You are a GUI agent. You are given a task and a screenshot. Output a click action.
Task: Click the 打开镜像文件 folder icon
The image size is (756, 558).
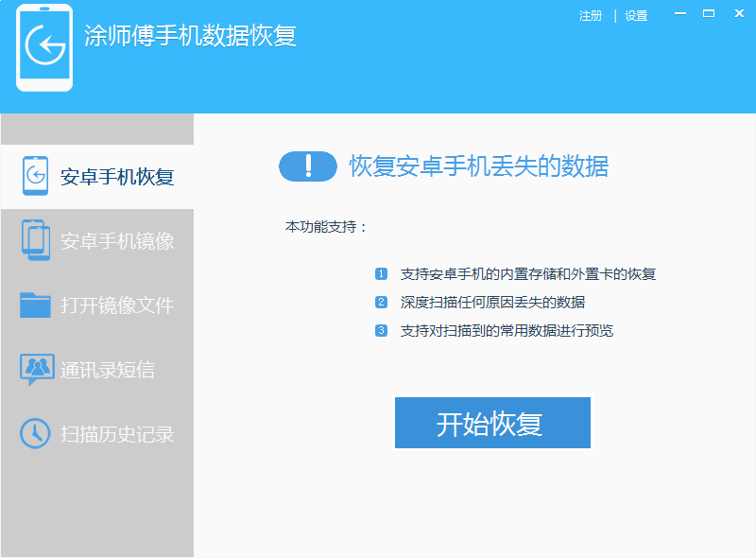pos(35,305)
